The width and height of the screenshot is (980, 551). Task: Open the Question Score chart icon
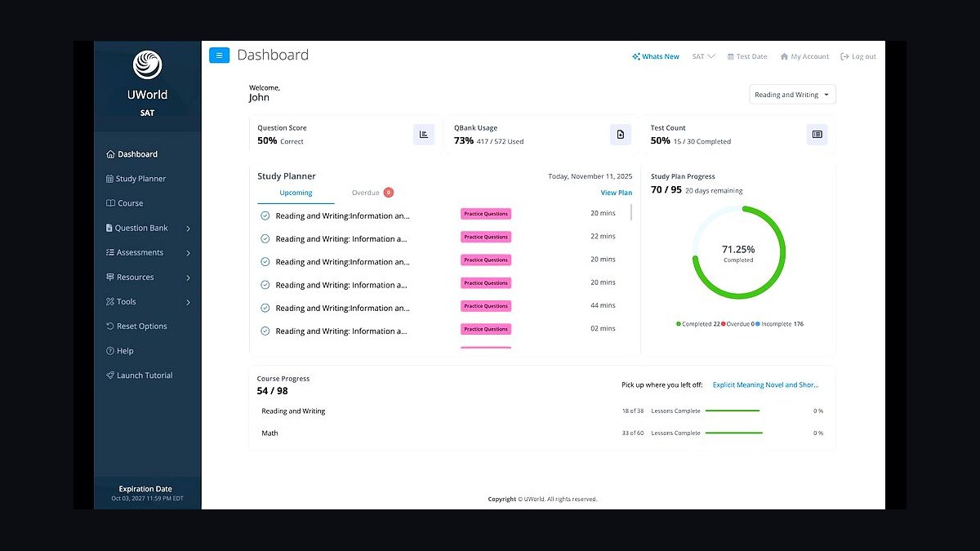coord(424,135)
